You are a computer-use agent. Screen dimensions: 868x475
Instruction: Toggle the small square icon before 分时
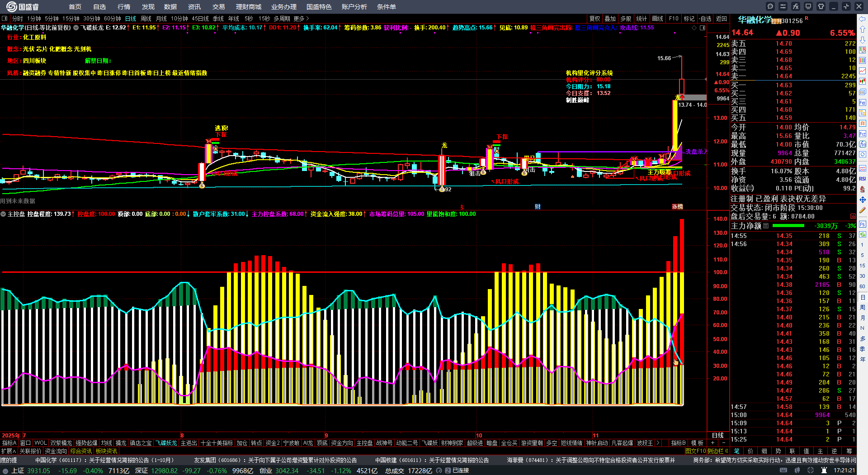5,19
